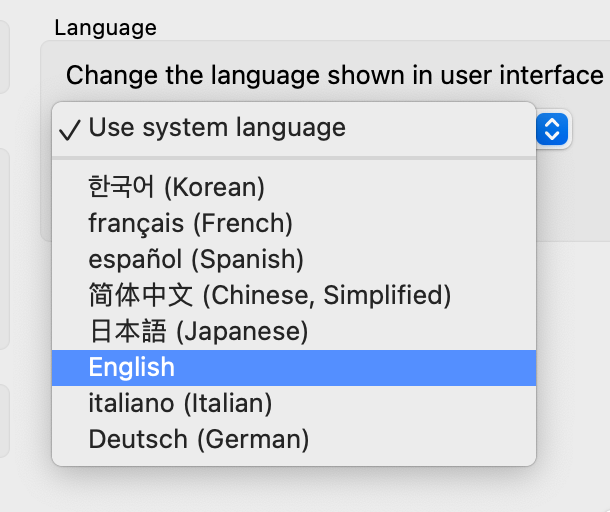The width and height of the screenshot is (610, 512).
Task: Click the highlighted English option
Action: (132, 367)
